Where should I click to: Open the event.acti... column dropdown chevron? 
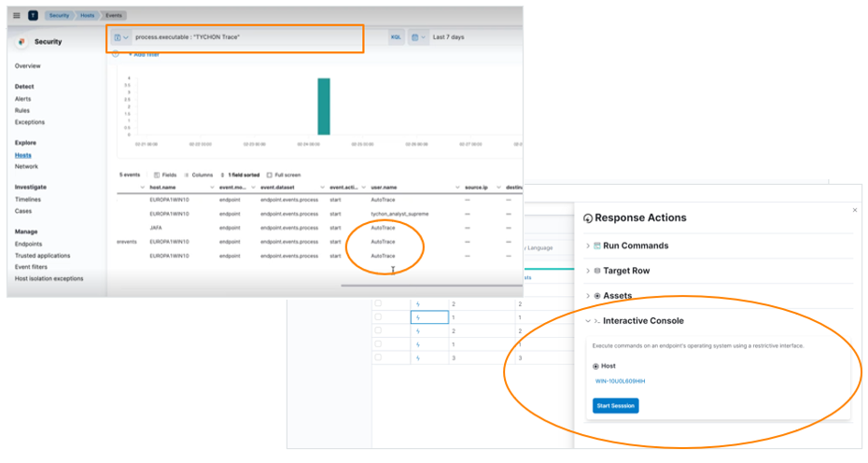[x=364, y=188]
